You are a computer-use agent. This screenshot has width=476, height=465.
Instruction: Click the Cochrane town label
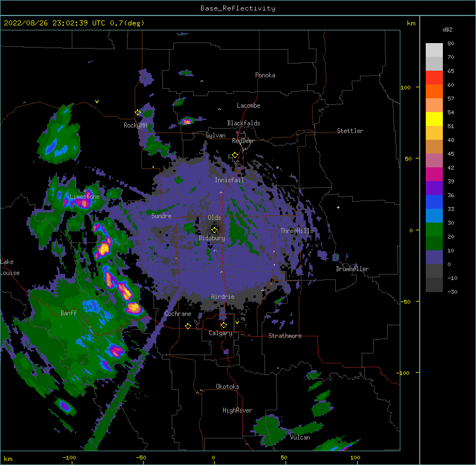click(178, 314)
